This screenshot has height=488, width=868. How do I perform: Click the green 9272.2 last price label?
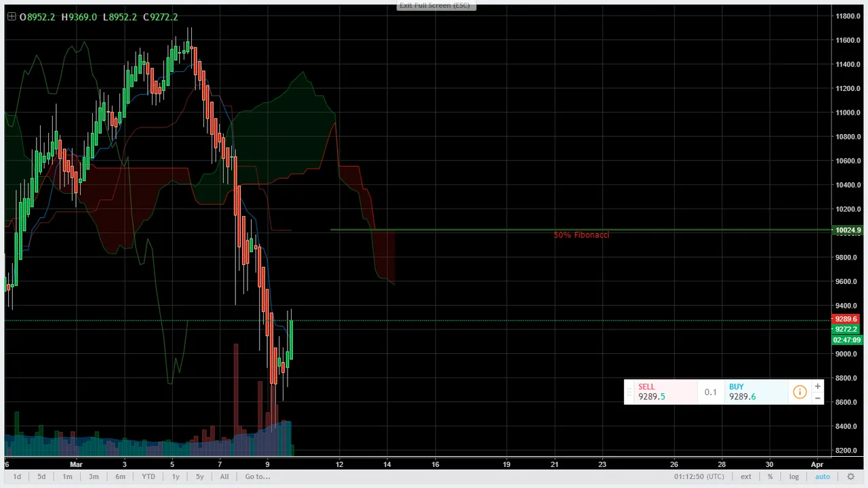coord(846,329)
